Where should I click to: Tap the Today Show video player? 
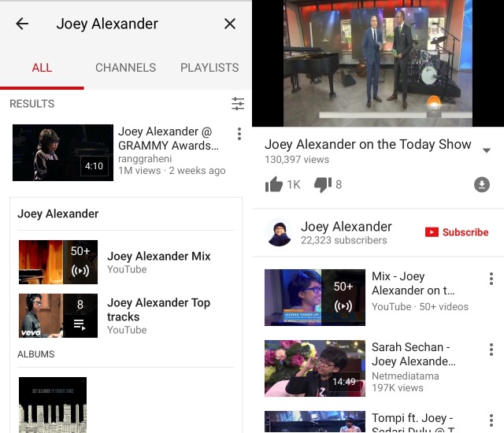[x=378, y=63]
